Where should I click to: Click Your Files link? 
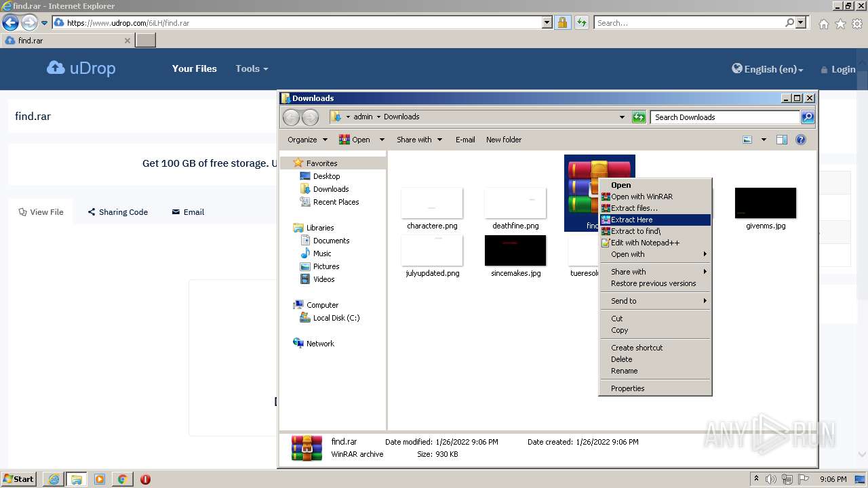[x=195, y=68]
